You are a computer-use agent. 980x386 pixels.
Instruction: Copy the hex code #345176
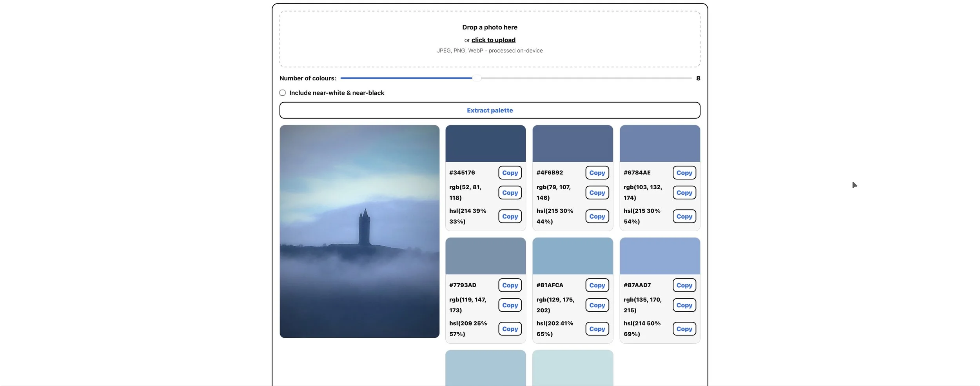pyautogui.click(x=510, y=173)
